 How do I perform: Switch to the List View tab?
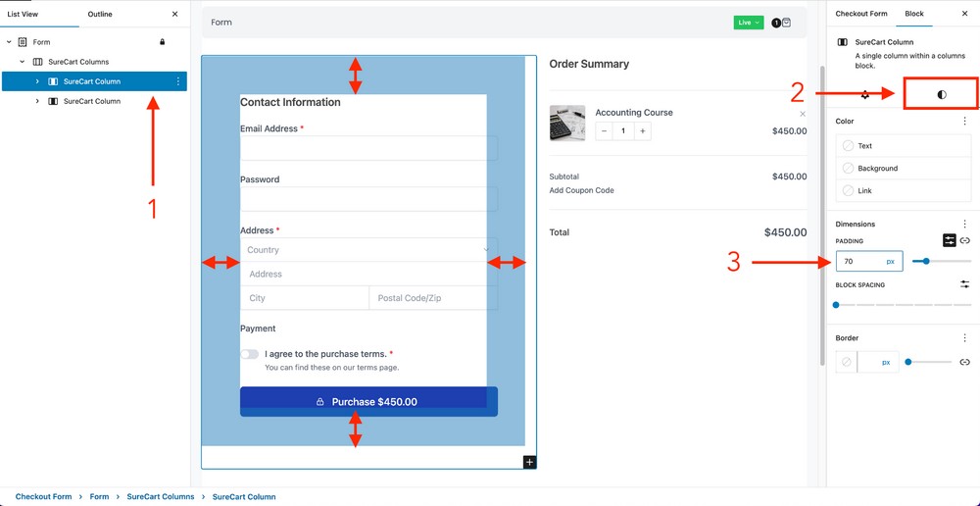(23, 14)
